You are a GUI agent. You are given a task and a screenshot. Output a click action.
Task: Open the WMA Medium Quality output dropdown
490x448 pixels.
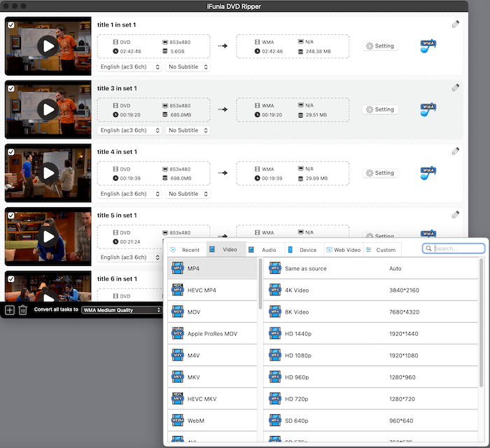pos(121,310)
